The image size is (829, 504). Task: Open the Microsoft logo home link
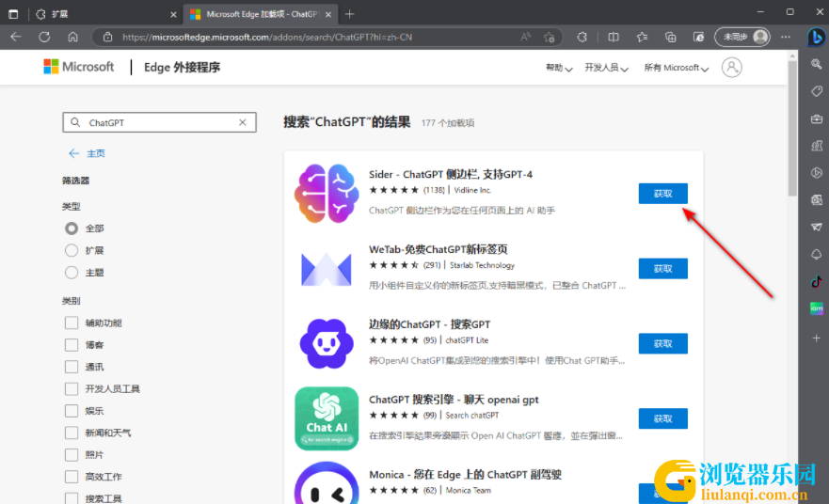[x=79, y=67]
